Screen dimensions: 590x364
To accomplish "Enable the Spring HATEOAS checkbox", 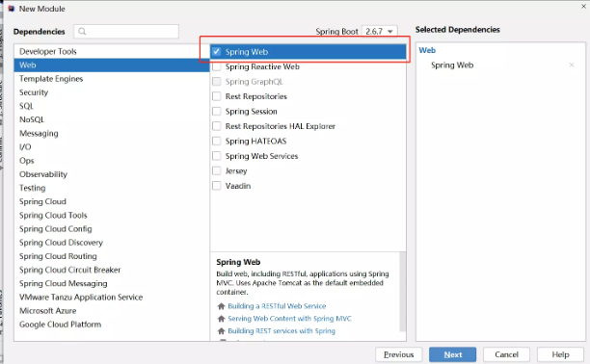I will click(216, 141).
